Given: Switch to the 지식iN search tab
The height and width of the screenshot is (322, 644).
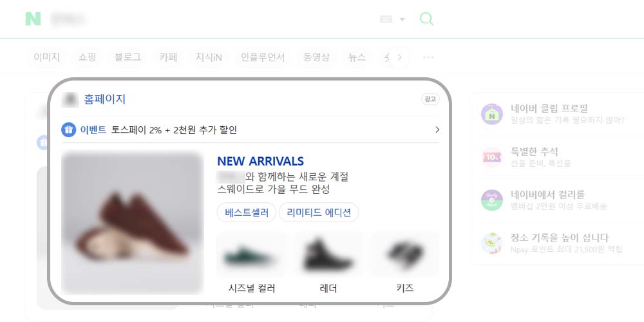Looking at the screenshot, I should click(x=209, y=57).
